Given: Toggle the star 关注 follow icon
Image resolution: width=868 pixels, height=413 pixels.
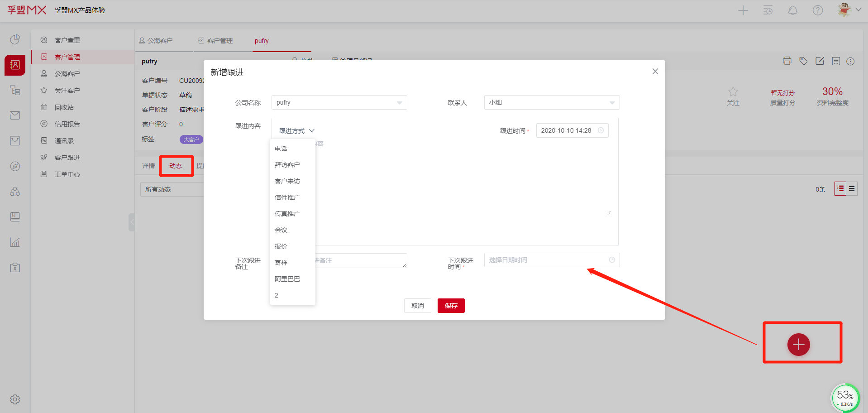Looking at the screenshot, I should pyautogui.click(x=733, y=92).
